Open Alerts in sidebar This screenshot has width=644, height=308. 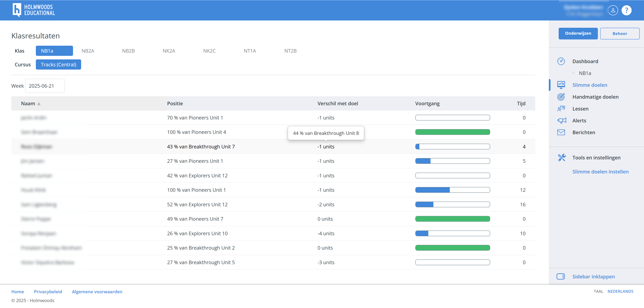pyautogui.click(x=579, y=121)
